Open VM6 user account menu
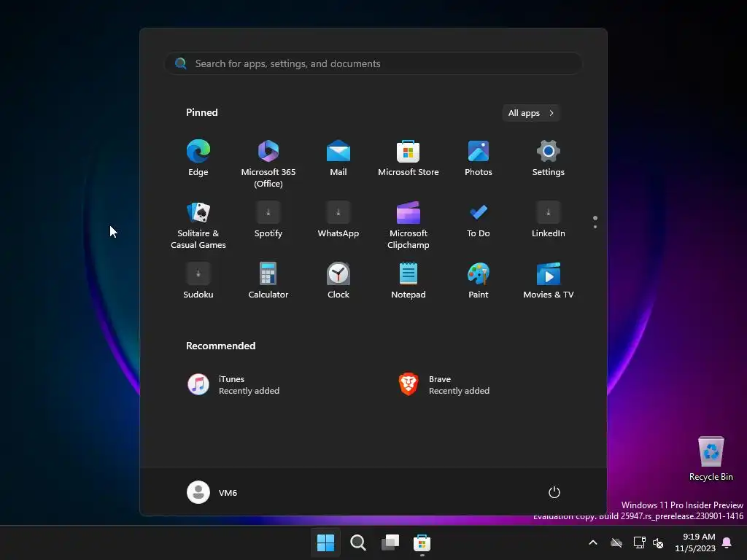 (x=212, y=492)
